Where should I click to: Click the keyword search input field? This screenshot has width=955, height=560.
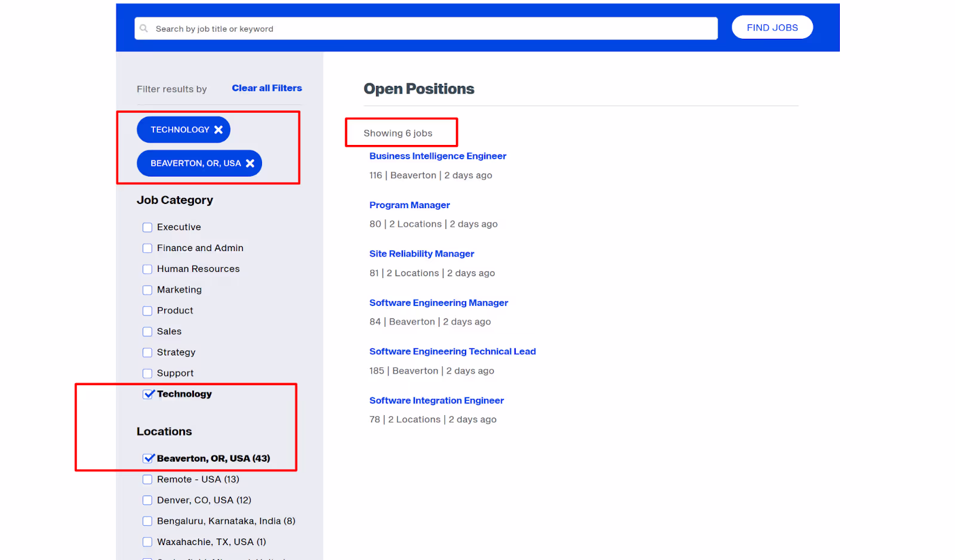(x=426, y=29)
